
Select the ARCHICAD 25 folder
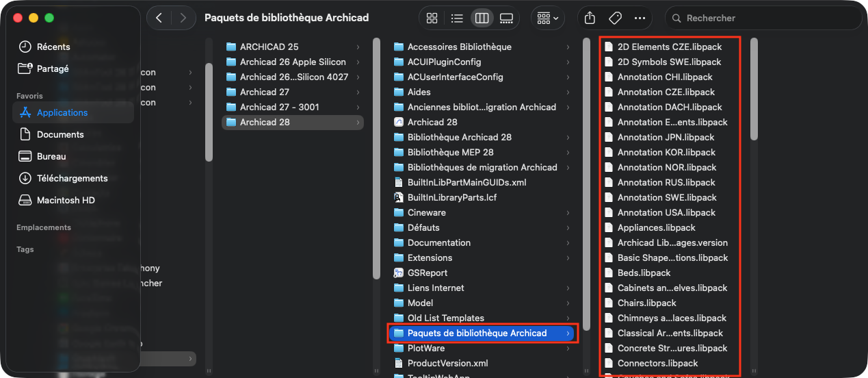click(x=293, y=47)
